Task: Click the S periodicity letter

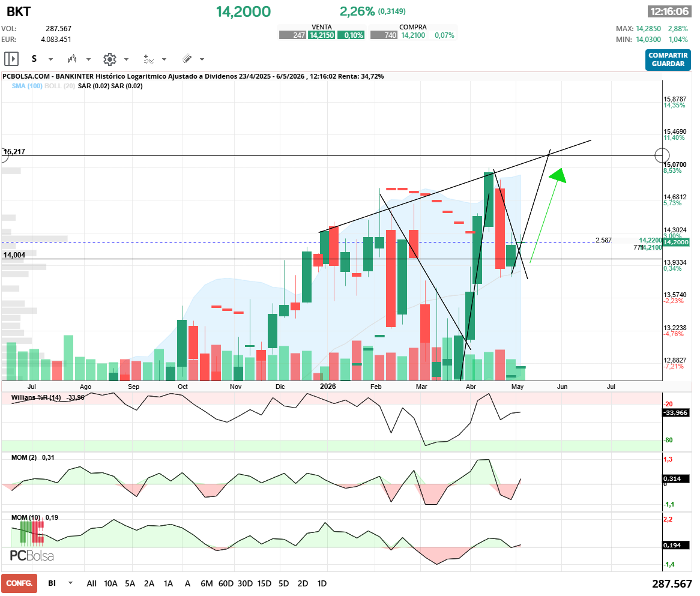Action: pyautogui.click(x=34, y=59)
